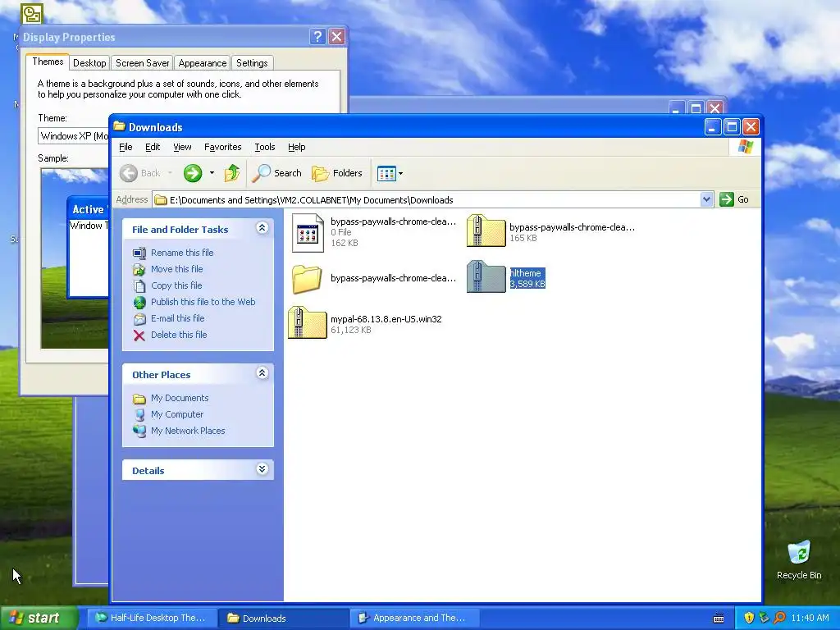Select the mypal-68.13.8 zip icon
The height and width of the screenshot is (630, 840).
[308, 322]
